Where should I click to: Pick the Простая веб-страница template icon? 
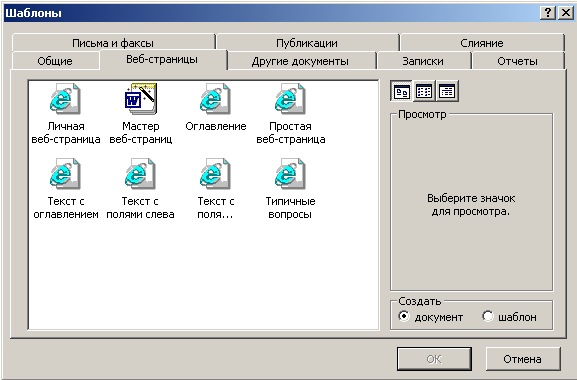(290, 99)
